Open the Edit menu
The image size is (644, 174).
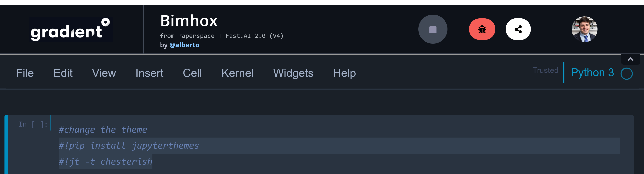click(x=63, y=73)
